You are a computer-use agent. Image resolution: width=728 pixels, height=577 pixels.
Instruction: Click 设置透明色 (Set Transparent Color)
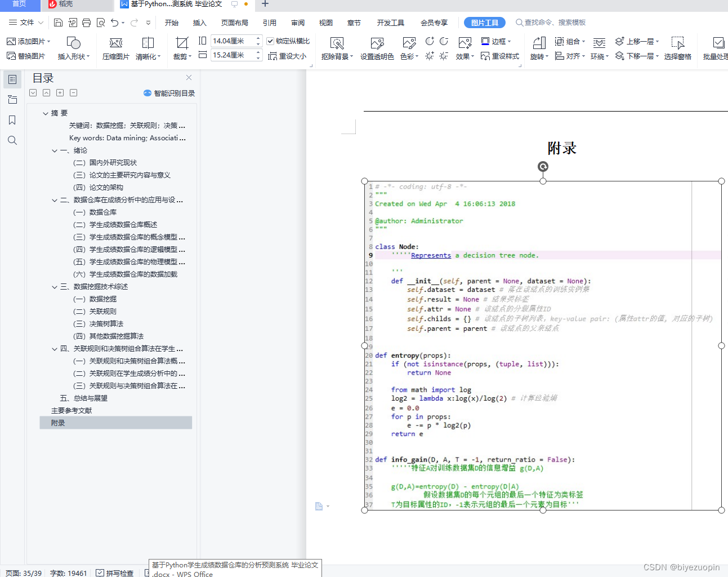coord(377,48)
